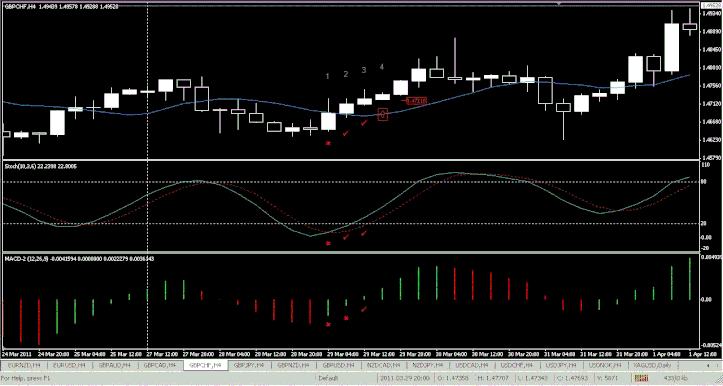723x386 pixels.
Task: Click the Stochastic 20 level label
Action: (704, 224)
